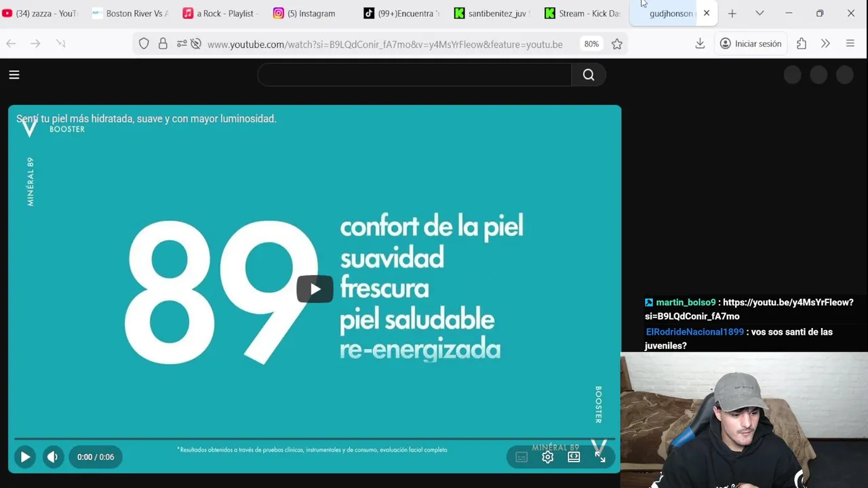This screenshot has height=488, width=868.
Task: Go forward with the browser forward arrow
Action: click(35, 43)
